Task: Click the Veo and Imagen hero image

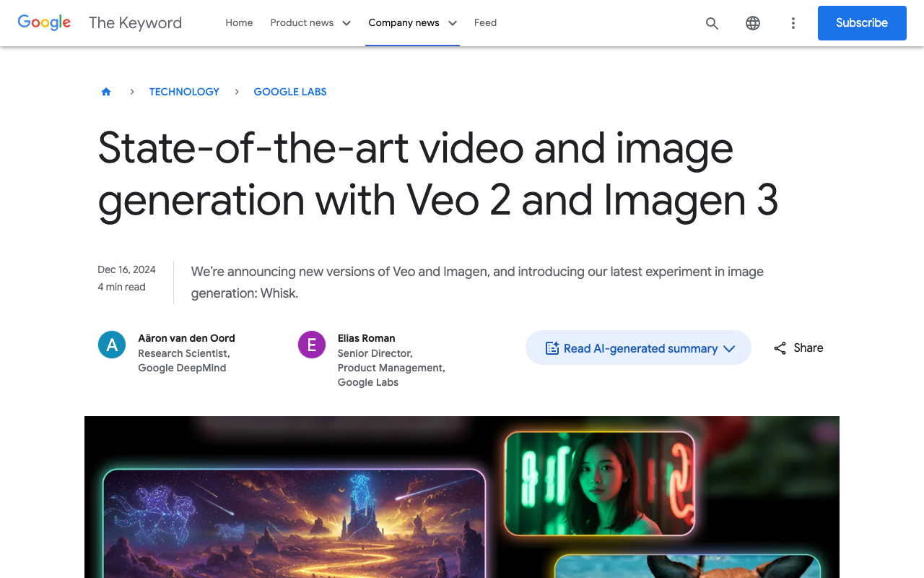Action: coord(462,499)
